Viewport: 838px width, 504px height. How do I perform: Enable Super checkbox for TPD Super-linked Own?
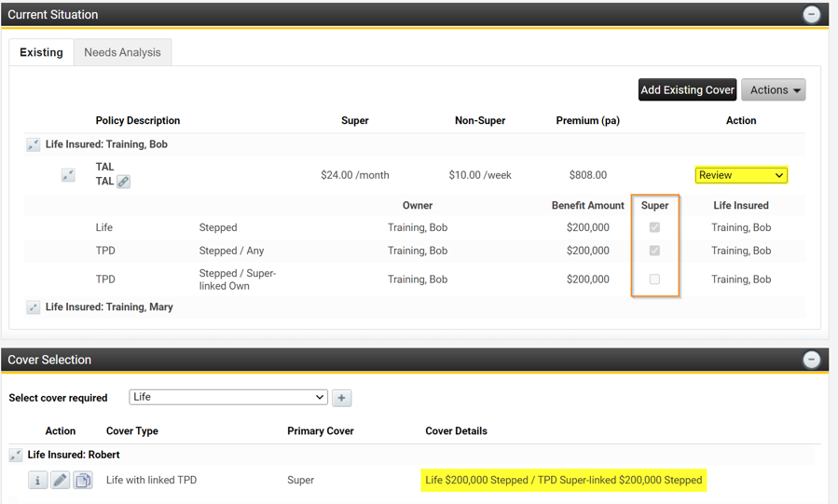654,279
